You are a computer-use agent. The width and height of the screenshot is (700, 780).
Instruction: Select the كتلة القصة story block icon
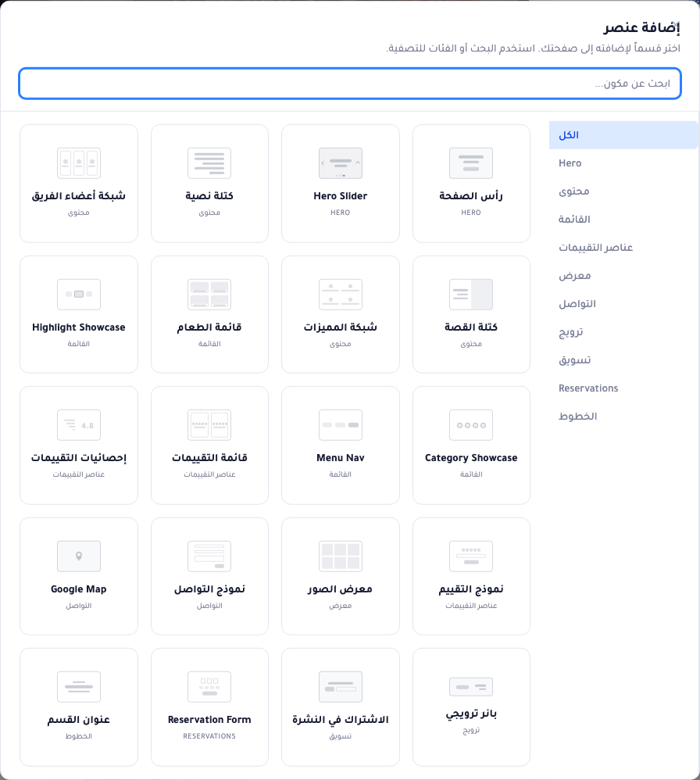tap(471, 295)
